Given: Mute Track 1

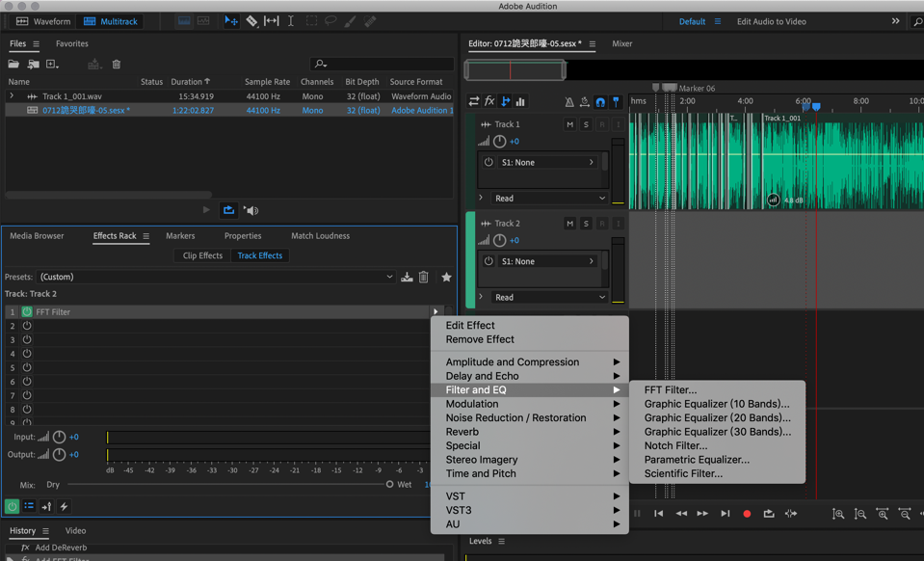Looking at the screenshot, I should 569,124.
